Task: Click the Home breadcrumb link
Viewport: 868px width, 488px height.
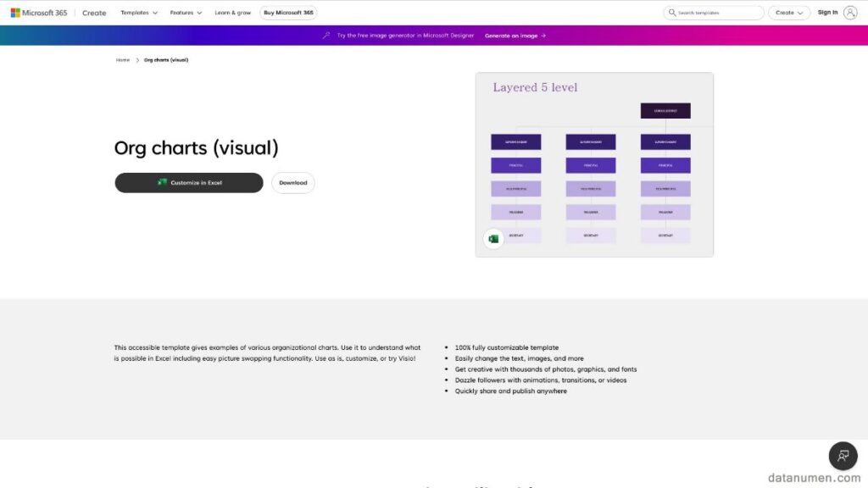Action: tap(122, 59)
